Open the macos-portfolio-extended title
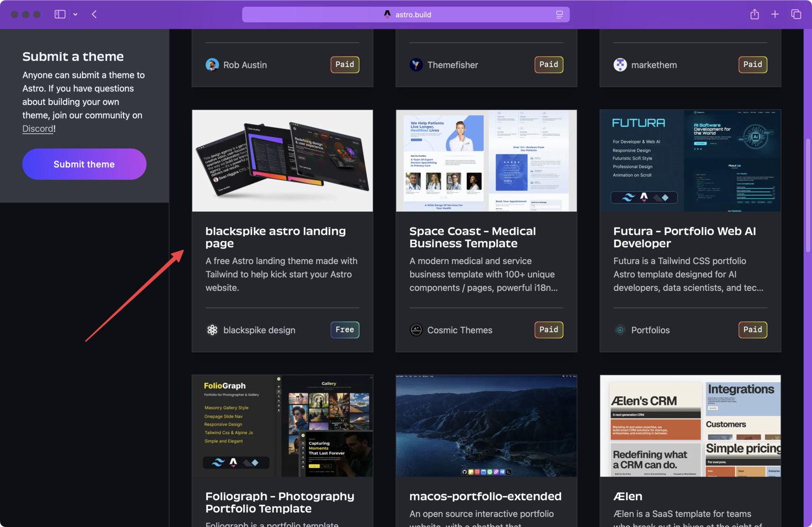This screenshot has width=812, height=527. pyautogui.click(x=485, y=496)
